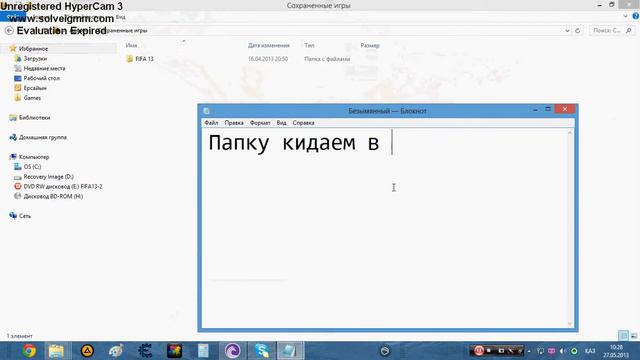Image resolution: width=640 pixels, height=360 pixels.
Task: Open volume speaker tray icon
Action: (562, 351)
